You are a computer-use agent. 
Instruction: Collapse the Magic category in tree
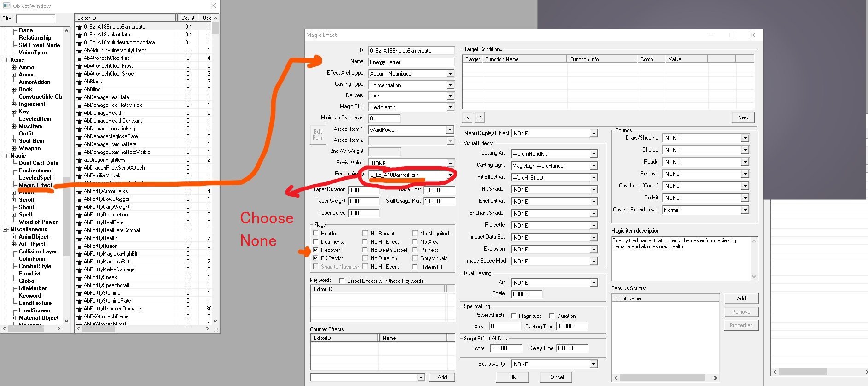pyautogui.click(x=5, y=156)
